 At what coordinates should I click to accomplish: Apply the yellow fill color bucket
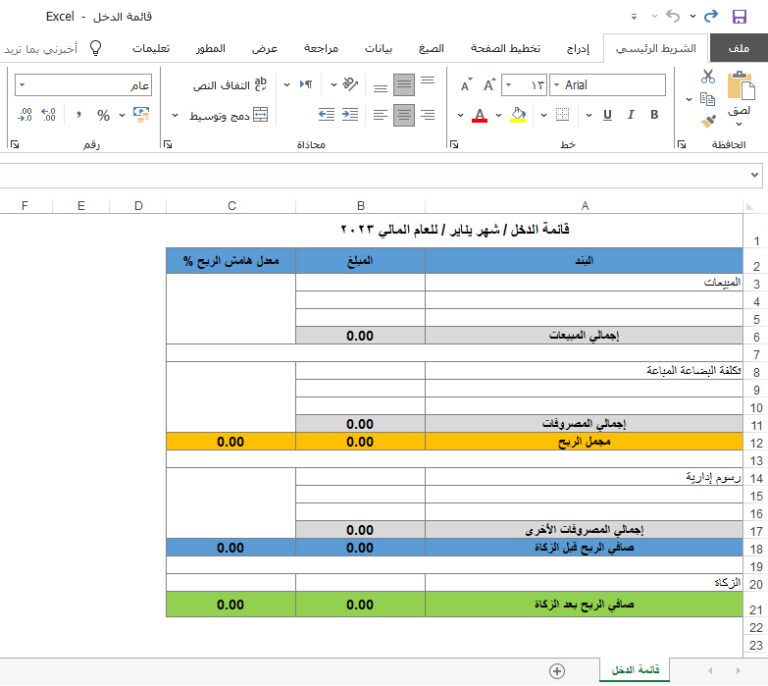[x=518, y=115]
